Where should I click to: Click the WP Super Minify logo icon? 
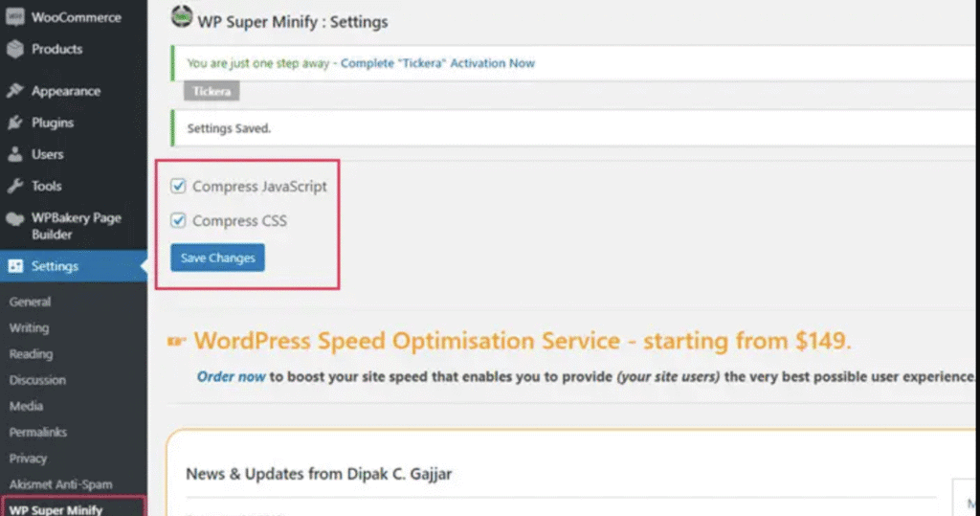(x=180, y=17)
